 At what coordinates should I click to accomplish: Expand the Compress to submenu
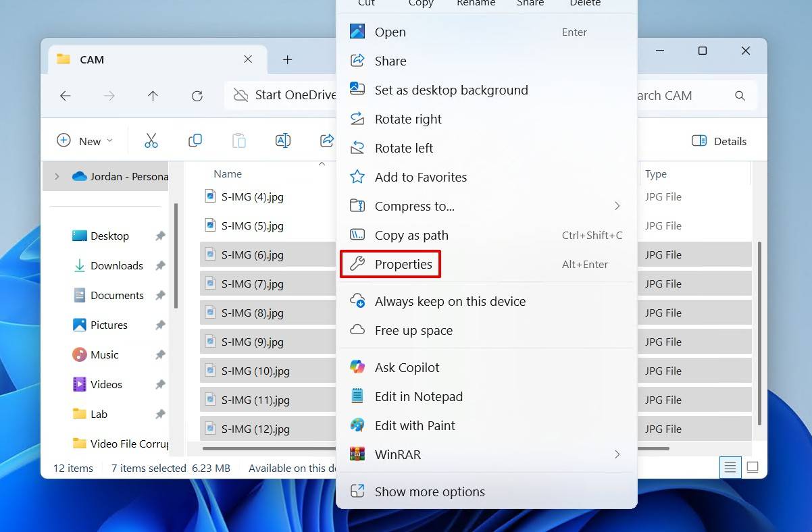(617, 206)
